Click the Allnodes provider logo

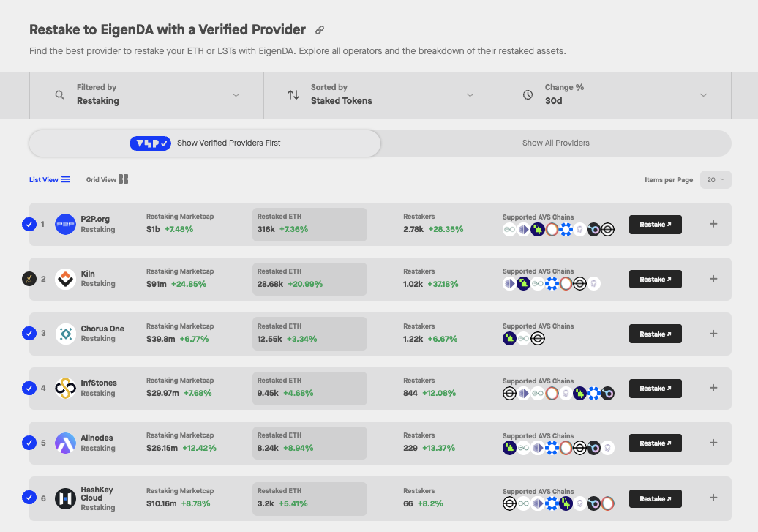tap(65, 443)
